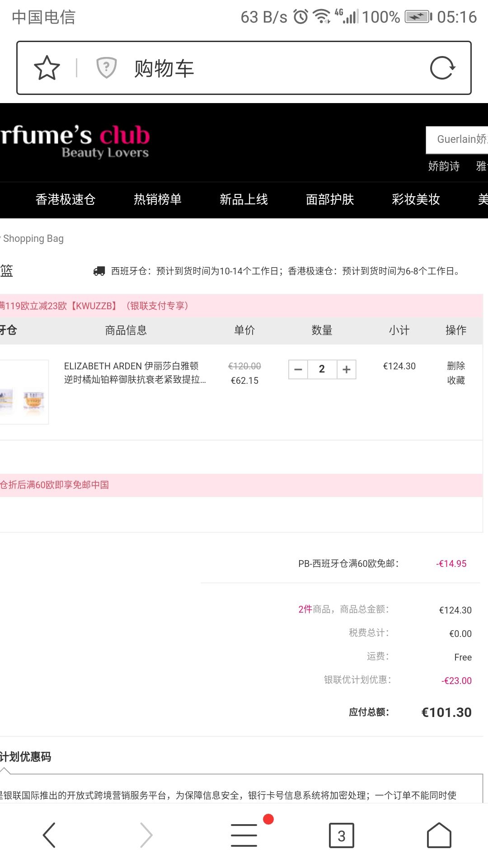Open the Elizabeth Arden product thumbnail
This screenshot has height=868, width=488.
(x=24, y=392)
